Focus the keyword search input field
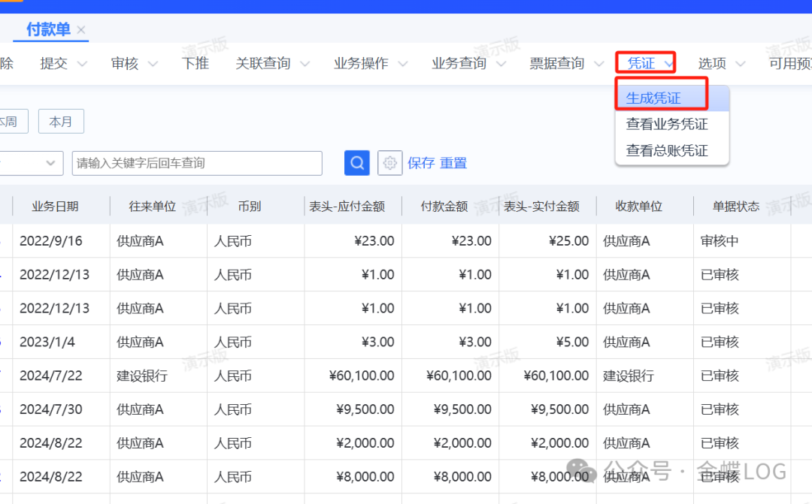Screen dimensions: 812x504 [x=197, y=163]
